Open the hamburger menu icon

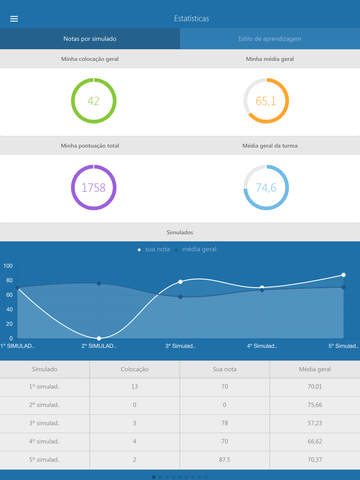click(14, 19)
